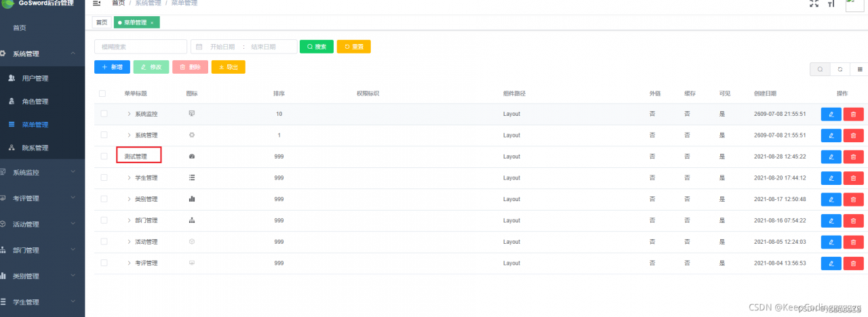The width and height of the screenshot is (868, 317).
Task: Edit the 部门管理 table row
Action: coord(831,221)
